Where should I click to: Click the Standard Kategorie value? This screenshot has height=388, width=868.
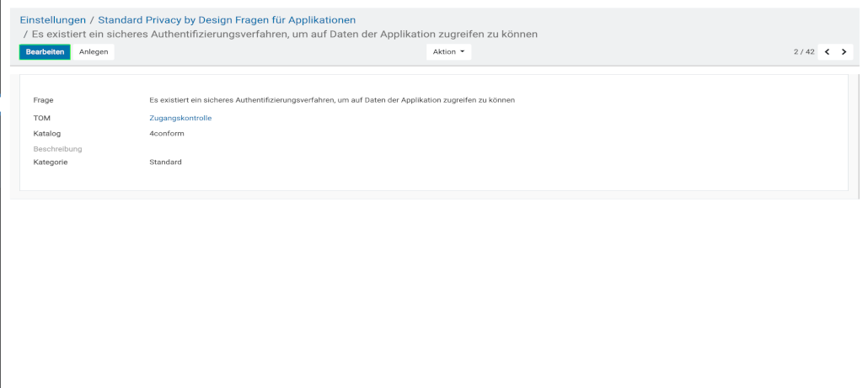click(x=165, y=162)
